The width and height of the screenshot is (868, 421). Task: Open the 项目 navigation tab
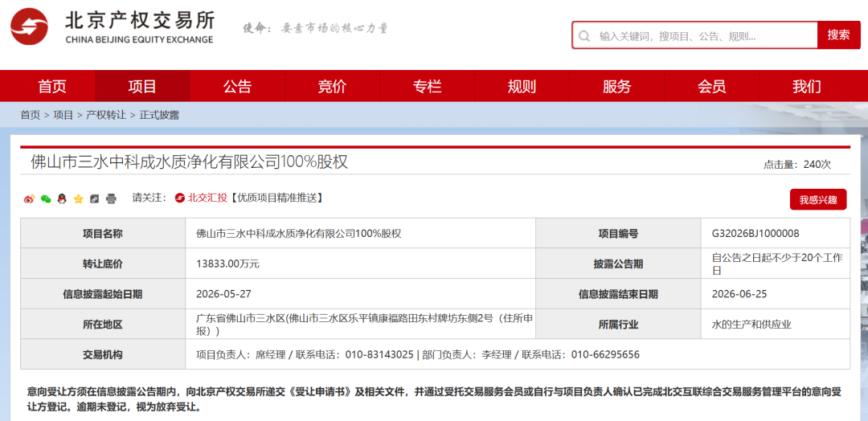142,86
